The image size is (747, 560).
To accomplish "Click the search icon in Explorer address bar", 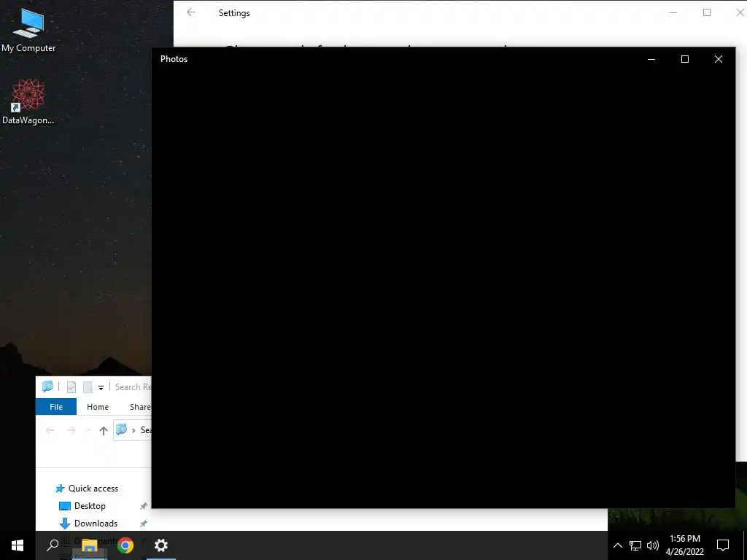I will [122, 429].
